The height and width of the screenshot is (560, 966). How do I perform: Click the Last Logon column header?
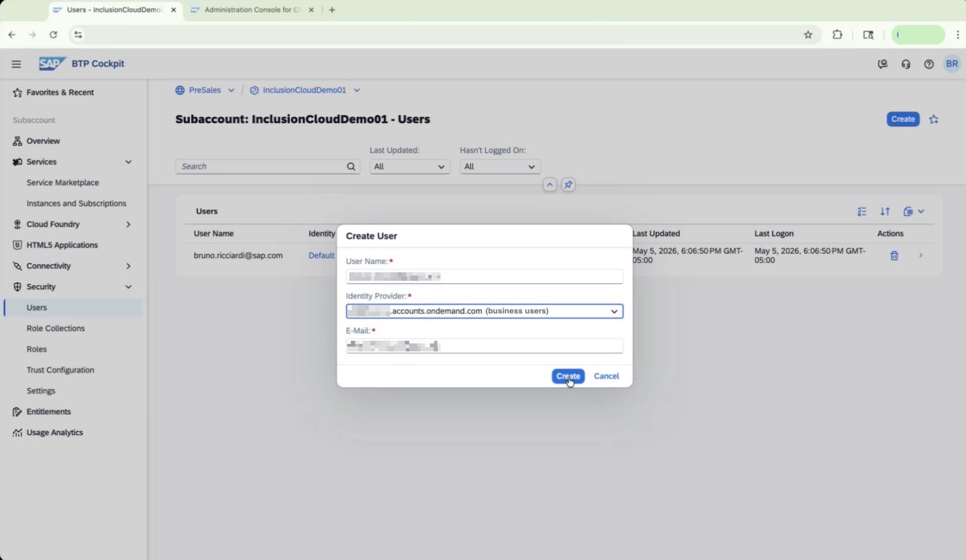tap(774, 234)
